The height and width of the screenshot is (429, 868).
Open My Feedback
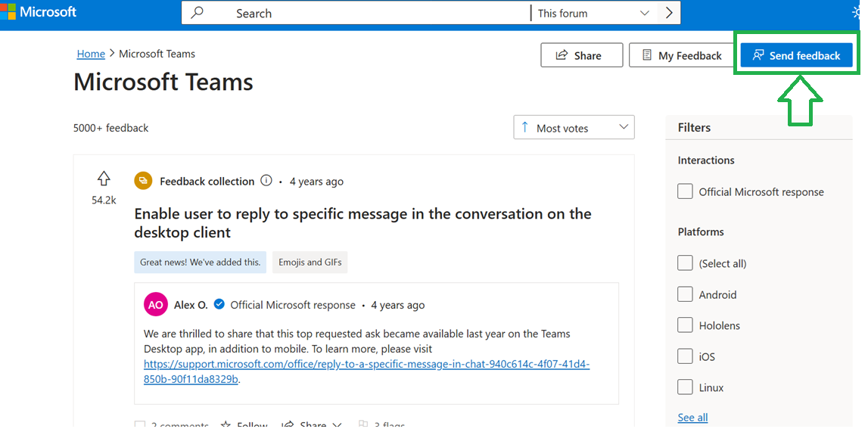pos(682,55)
